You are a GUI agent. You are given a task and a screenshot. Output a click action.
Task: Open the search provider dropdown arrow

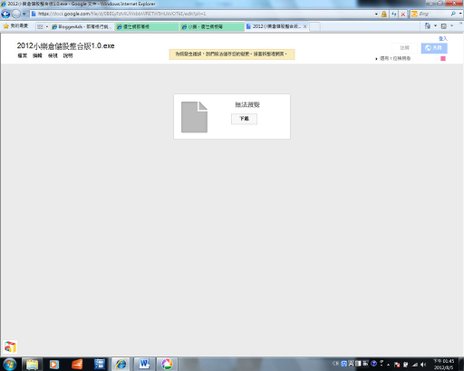click(x=461, y=14)
